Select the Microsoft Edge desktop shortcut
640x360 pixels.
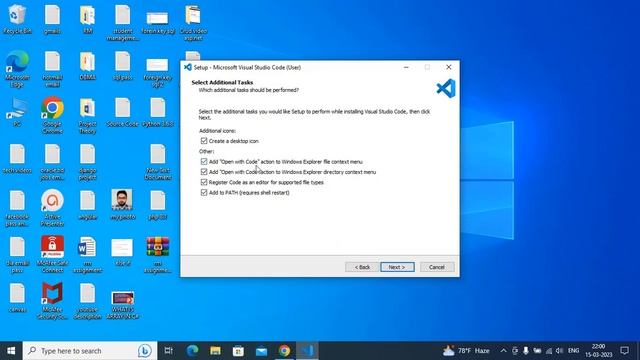tap(17, 69)
